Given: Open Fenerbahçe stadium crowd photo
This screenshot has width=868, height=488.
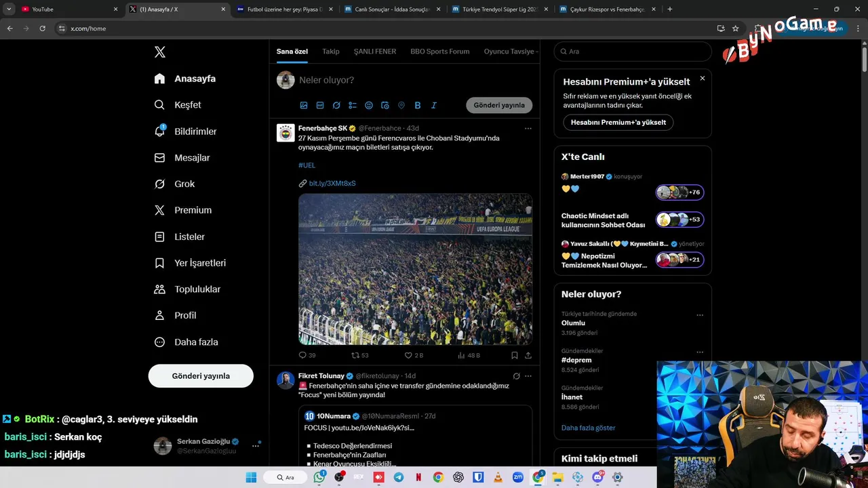Looking at the screenshot, I should click(415, 269).
